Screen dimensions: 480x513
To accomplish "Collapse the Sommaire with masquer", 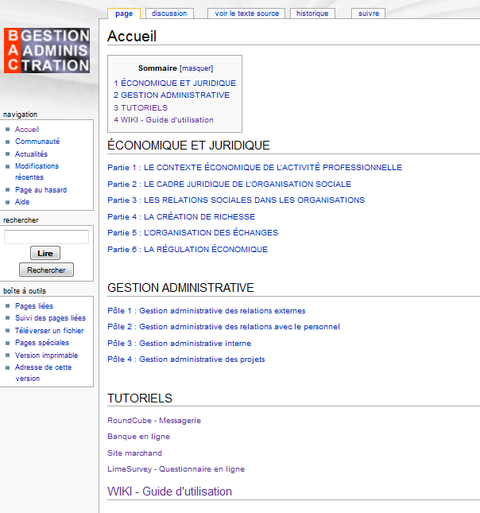I will tap(197, 68).
